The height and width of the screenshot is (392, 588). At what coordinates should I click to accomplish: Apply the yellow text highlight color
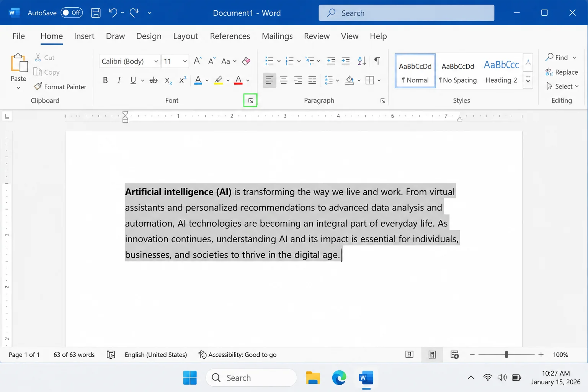coord(219,80)
